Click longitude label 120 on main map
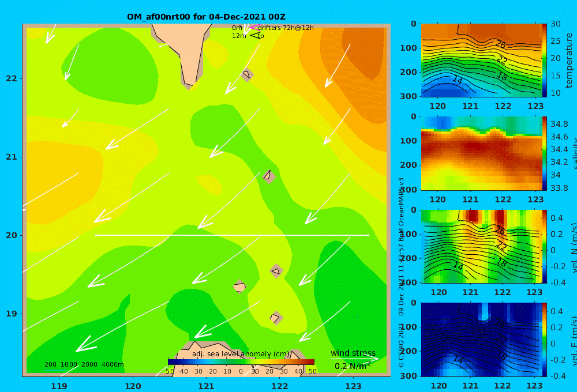 tap(133, 386)
